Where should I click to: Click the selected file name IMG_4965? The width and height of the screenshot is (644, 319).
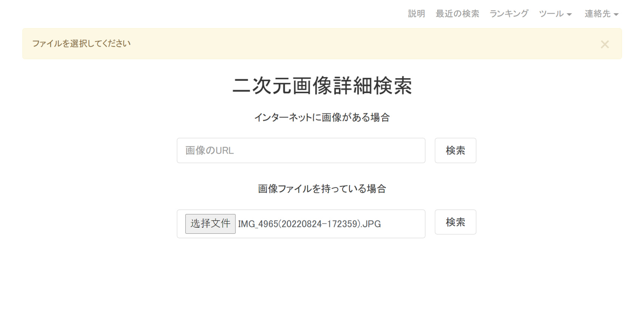(x=309, y=224)
